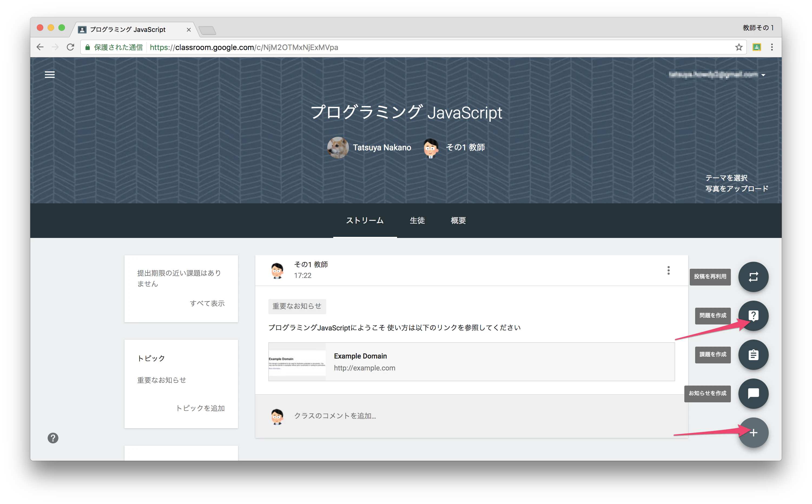Switch to the 生徒 tab
Image resolution: width=812 pixels, height=504 pixels.
click(417, 220)
